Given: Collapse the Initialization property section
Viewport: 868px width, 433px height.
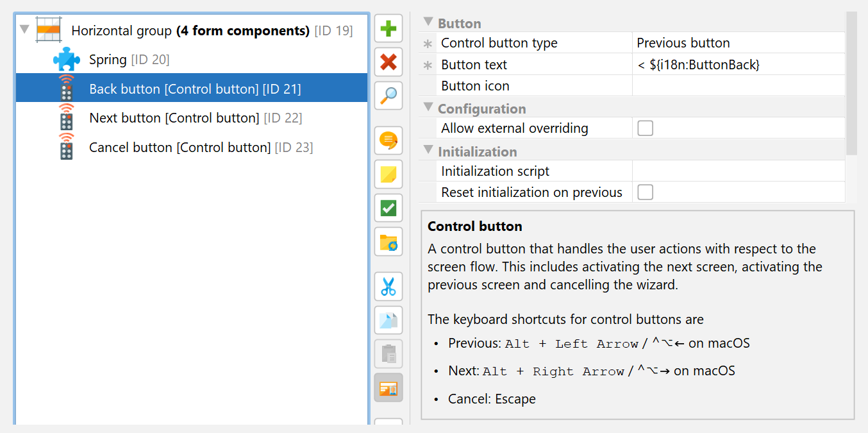Looking at the screenshot, I should coord(428,151).
